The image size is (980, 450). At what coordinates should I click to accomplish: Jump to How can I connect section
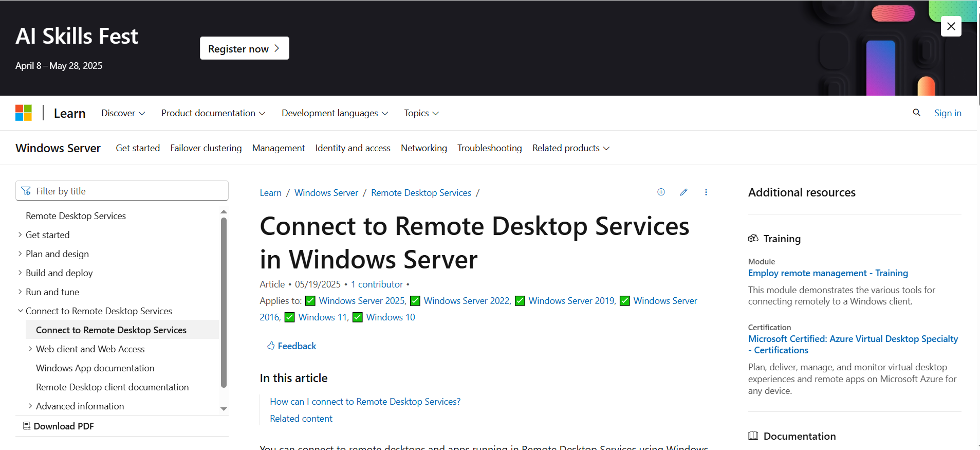365,402
